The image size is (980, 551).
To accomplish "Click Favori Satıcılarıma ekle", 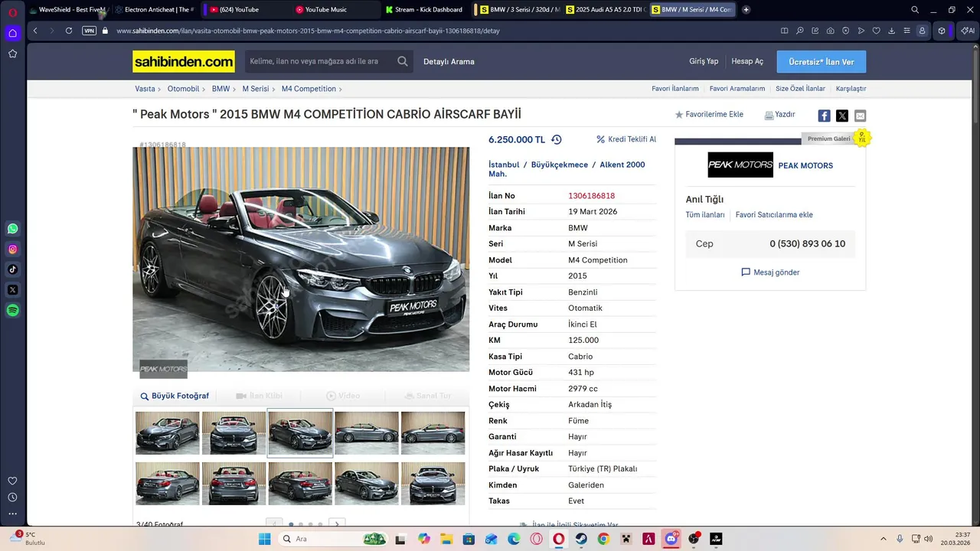I will tap(774, 215).
